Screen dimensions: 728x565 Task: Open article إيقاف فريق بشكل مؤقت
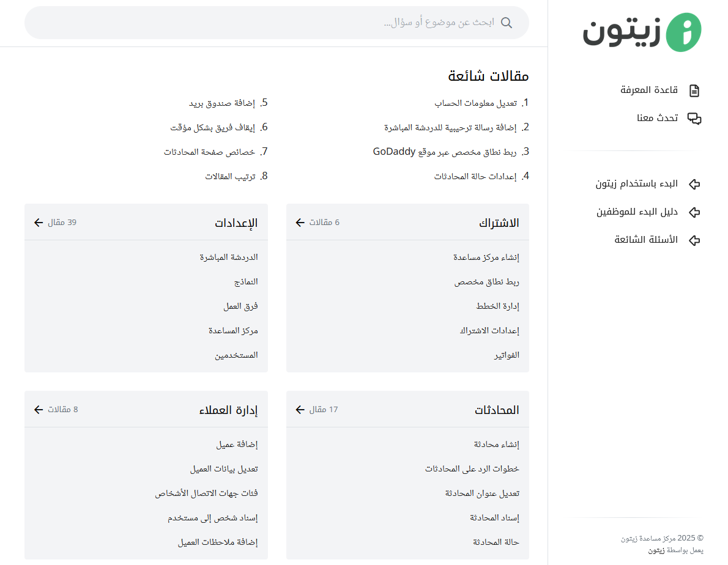click(213, 128)
